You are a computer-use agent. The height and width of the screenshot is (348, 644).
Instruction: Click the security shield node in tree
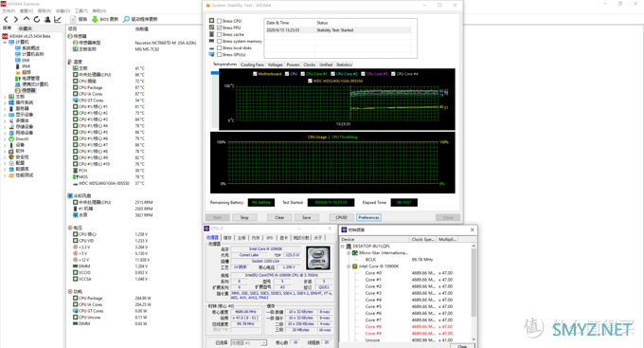coord(11,157)
